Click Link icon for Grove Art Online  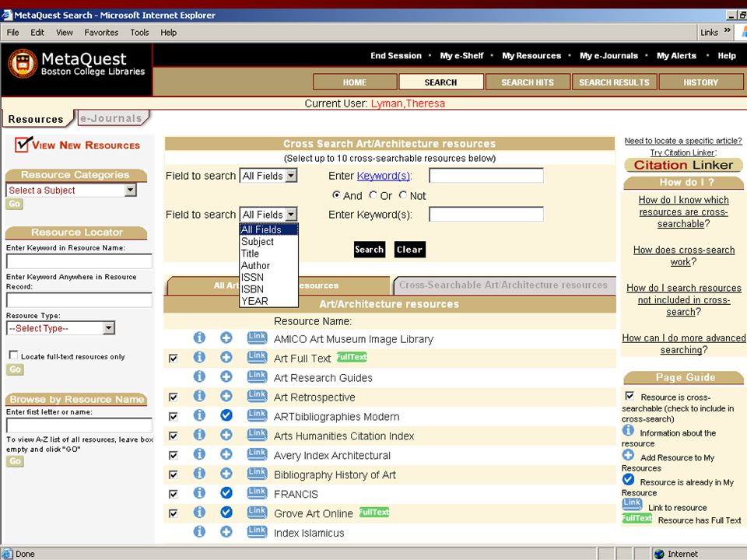[257, 513]
